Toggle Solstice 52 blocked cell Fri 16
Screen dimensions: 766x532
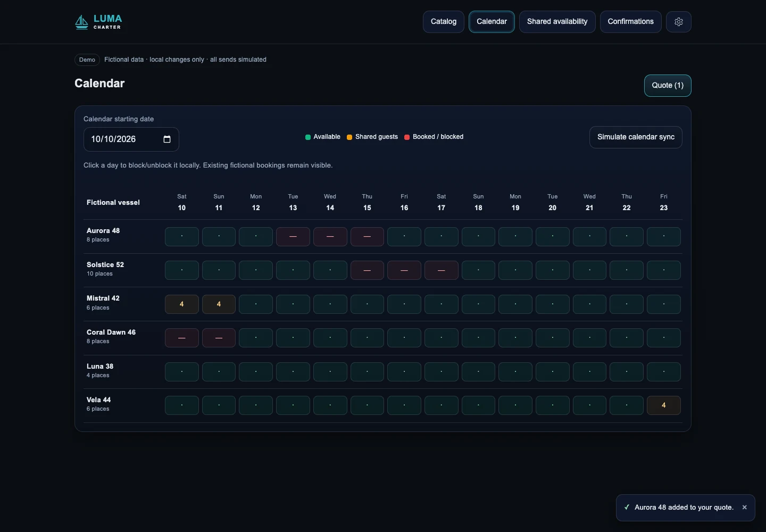tap(404, 270)
